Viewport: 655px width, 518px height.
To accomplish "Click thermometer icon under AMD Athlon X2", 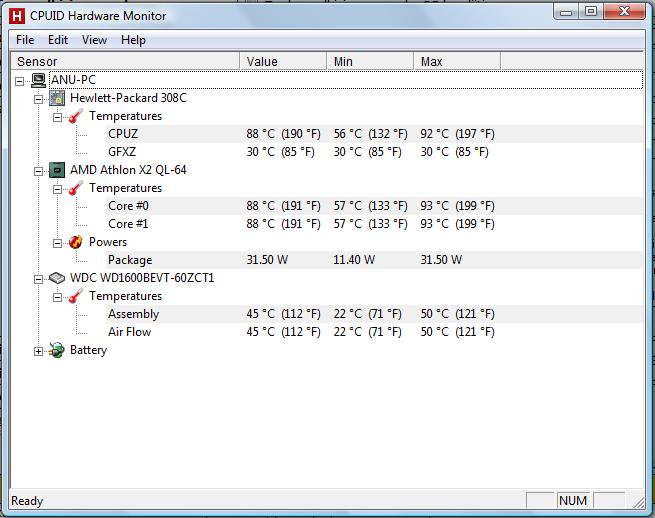I will (x=76, y=188).
